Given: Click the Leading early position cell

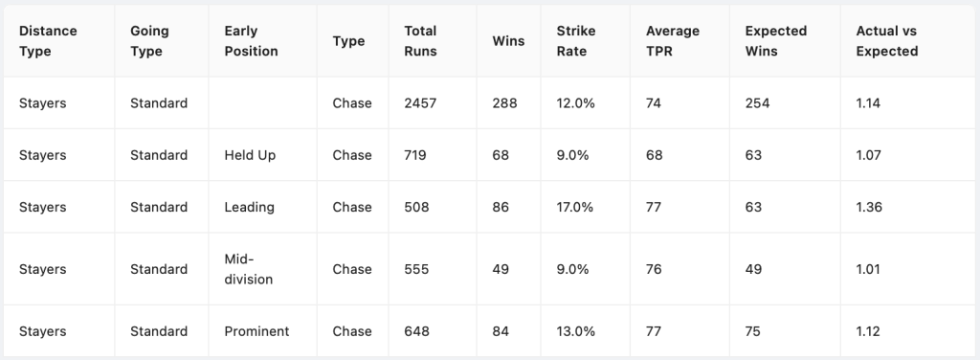Looking at the screenshot, I should 250,207.
